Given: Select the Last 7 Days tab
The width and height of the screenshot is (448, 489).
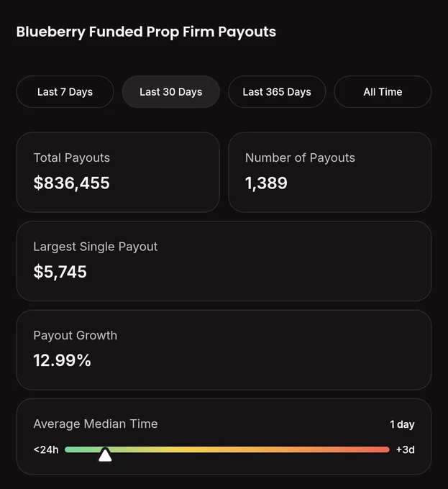Looking at the screenshot, I should click(65, 92).
